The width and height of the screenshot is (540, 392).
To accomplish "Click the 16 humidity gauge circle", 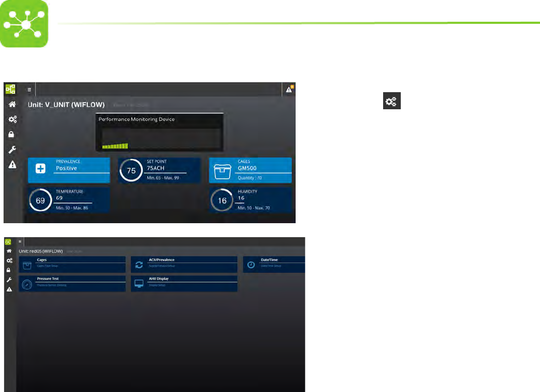I will click(222, 200).
